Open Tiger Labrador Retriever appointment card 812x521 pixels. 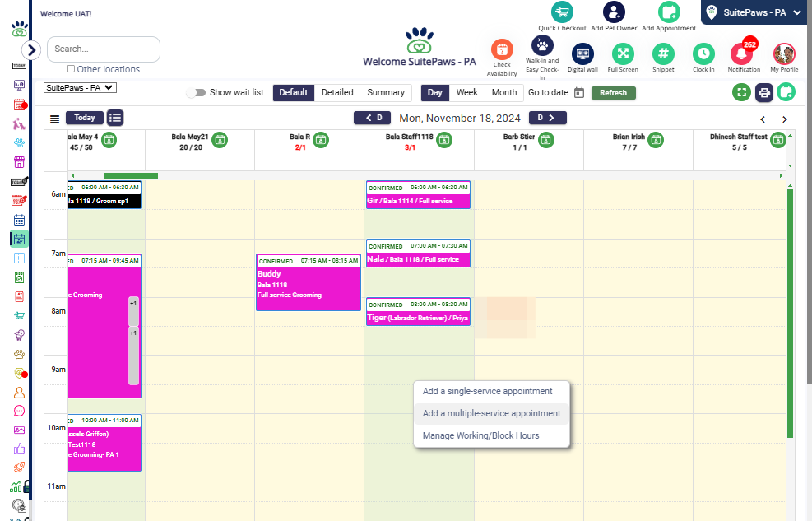pos(418,312)
